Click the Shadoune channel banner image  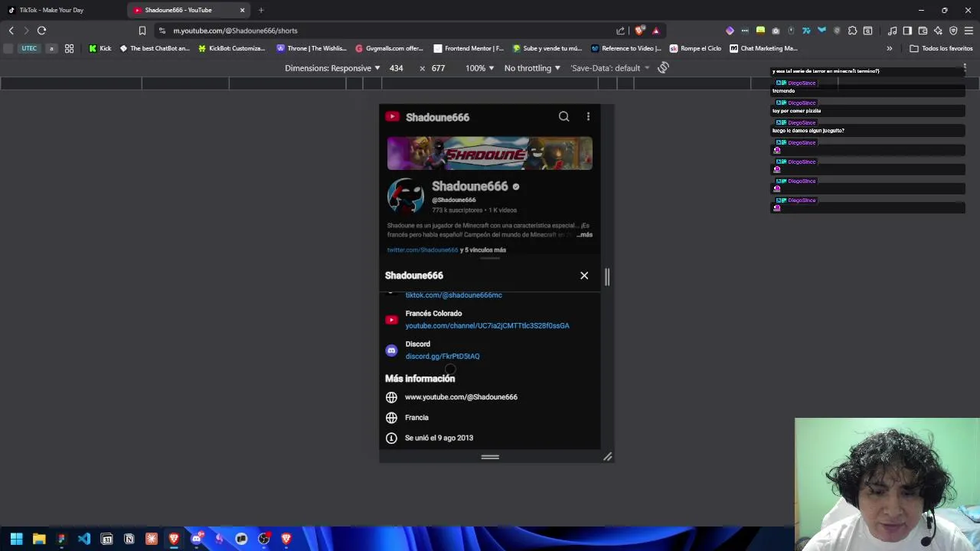[489, 153]
